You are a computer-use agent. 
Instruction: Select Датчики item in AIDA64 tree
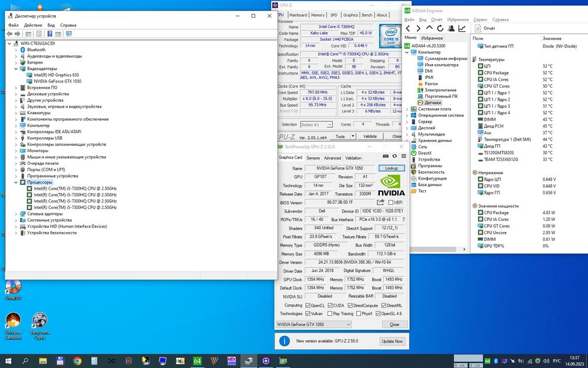point(433,102)
